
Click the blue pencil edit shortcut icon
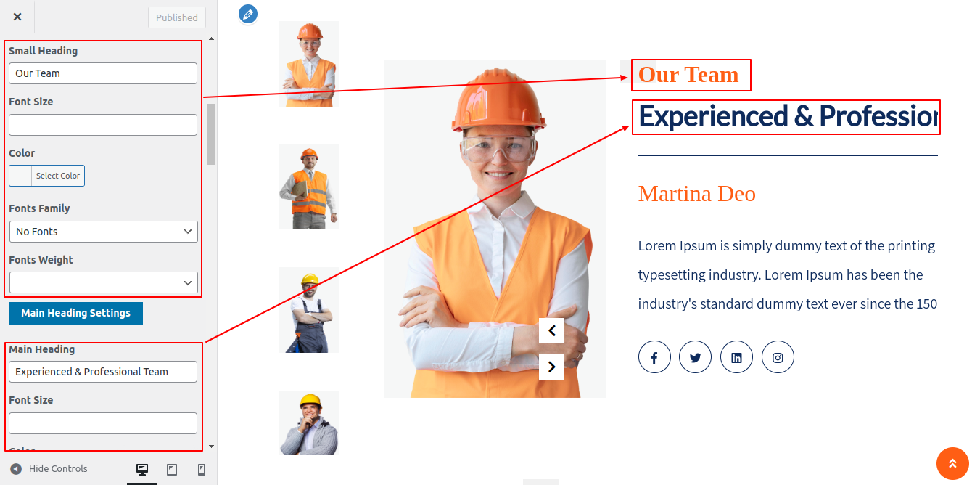(x=248, y=14)
